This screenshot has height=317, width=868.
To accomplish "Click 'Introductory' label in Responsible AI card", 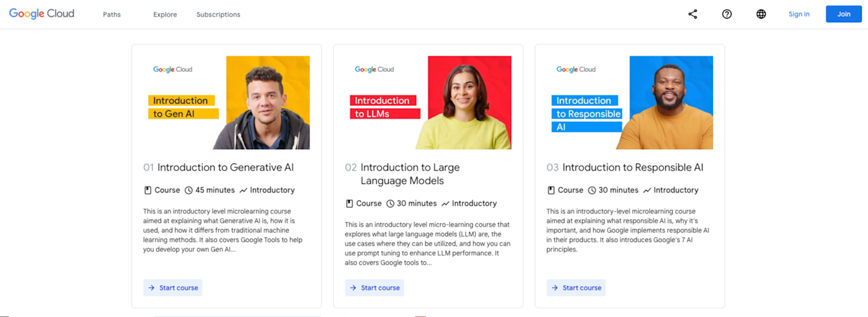I will click(x=676, y=190).
